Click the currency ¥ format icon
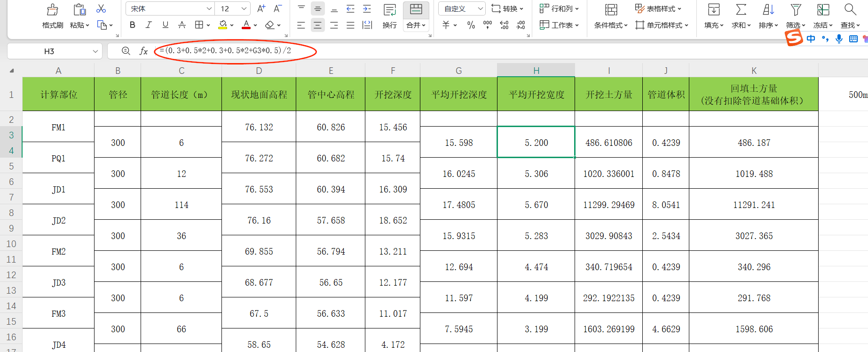This screenshot has height=352, width=868. click(x=446, y=25)
